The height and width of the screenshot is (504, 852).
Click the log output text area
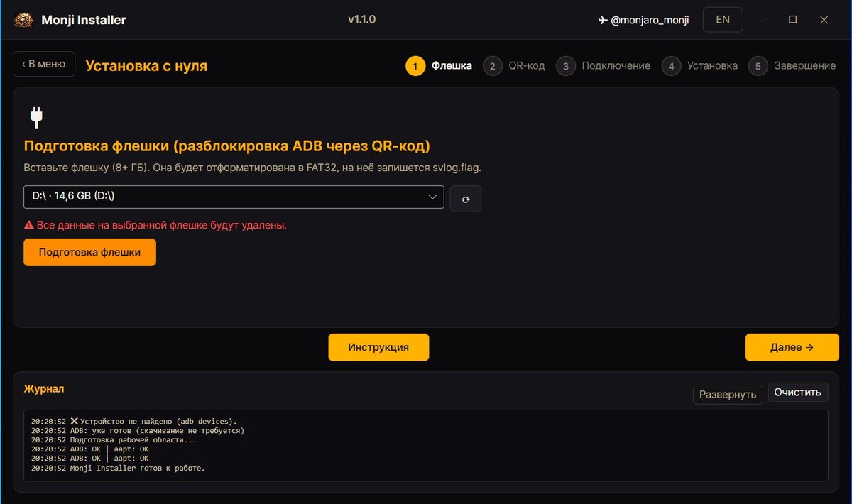426,445
